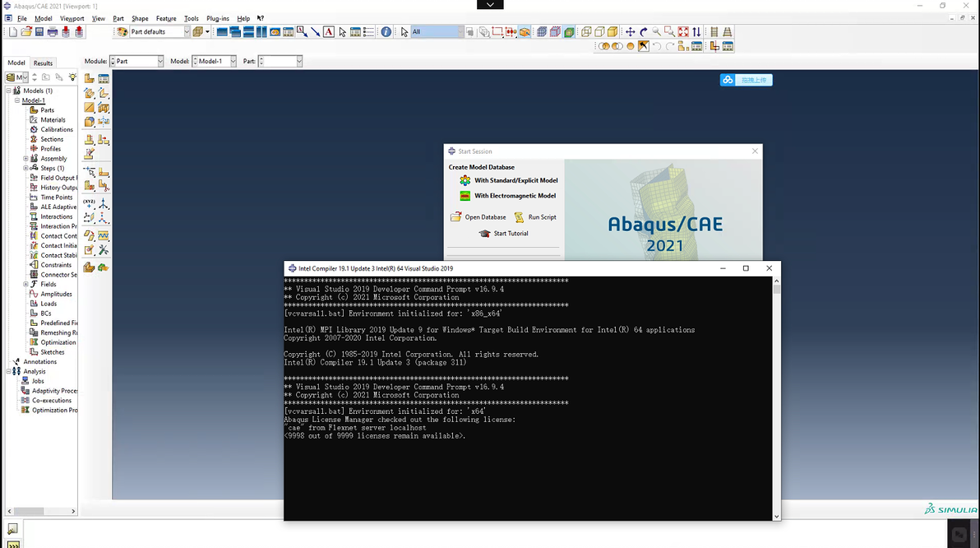Click the Create Part tool in toolbox
This screenshot has width=980, height=548.
90,78
